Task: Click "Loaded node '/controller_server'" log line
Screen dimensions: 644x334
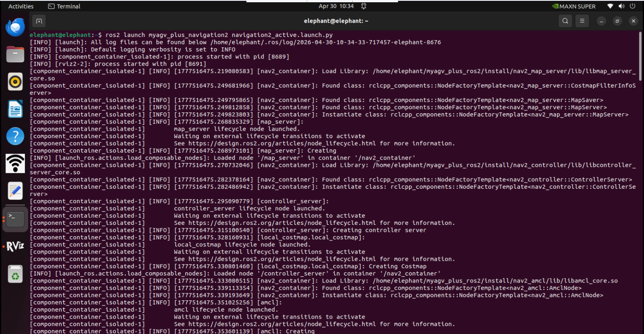Action: pos(235,273)
